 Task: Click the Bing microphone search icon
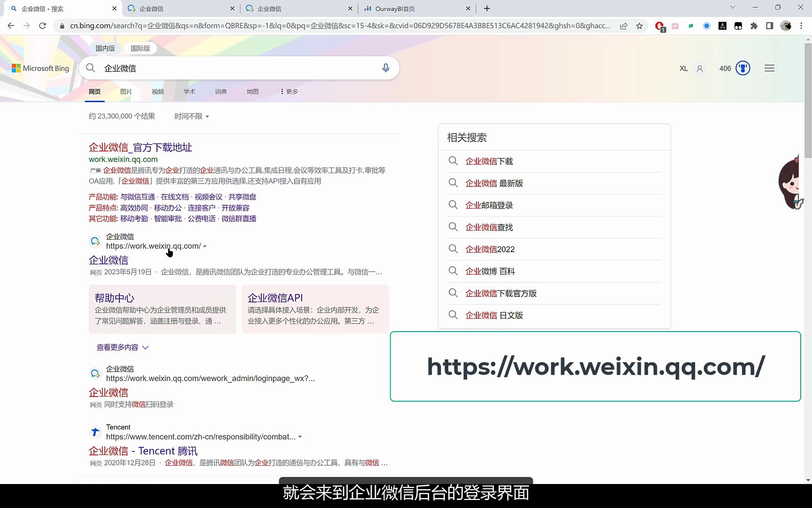pyautogui.click(x=385, y=68)
